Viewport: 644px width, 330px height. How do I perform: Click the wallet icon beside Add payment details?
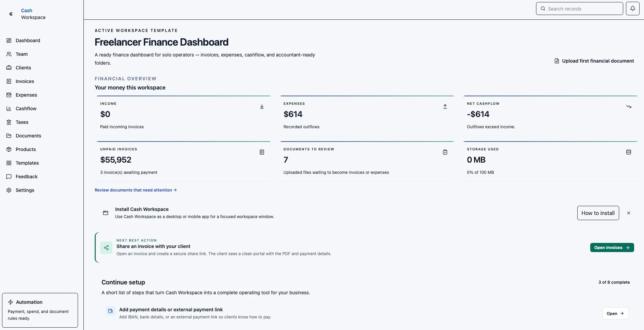point(110,311)
